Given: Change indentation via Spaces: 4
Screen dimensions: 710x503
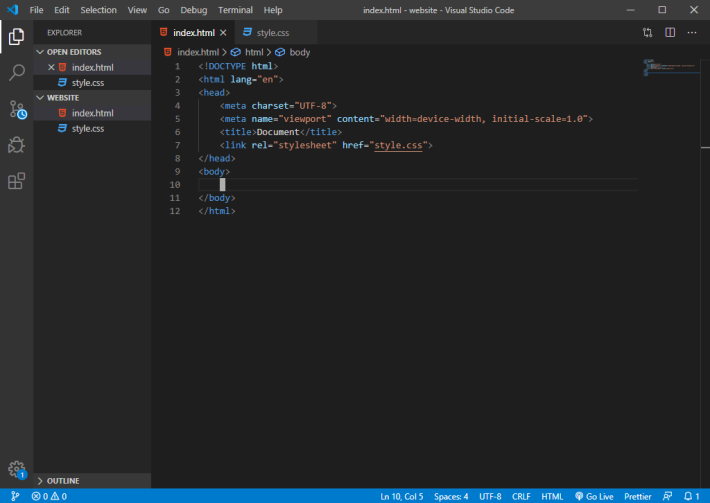Looking at the screenshot, I should tap(451, 496).
